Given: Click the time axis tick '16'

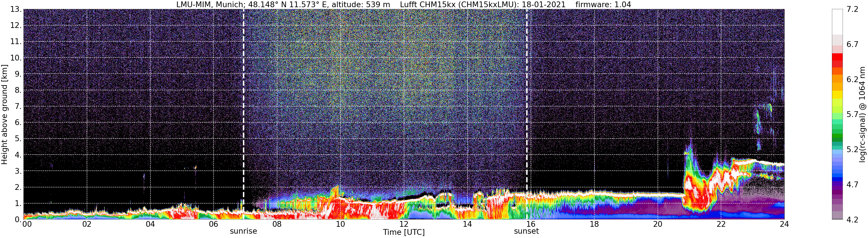Looking at the screenshot, I should pyautogui.click(x=531, y=224).
